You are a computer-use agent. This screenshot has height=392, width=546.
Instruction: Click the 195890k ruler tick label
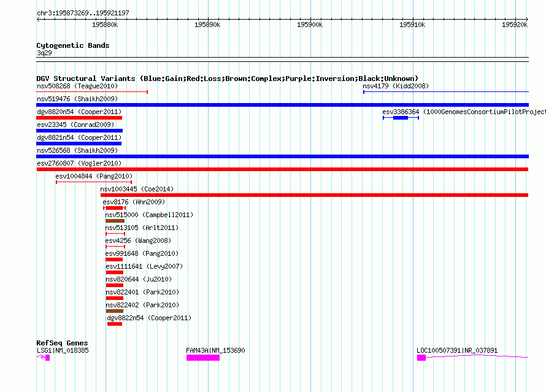coord(207,25)
